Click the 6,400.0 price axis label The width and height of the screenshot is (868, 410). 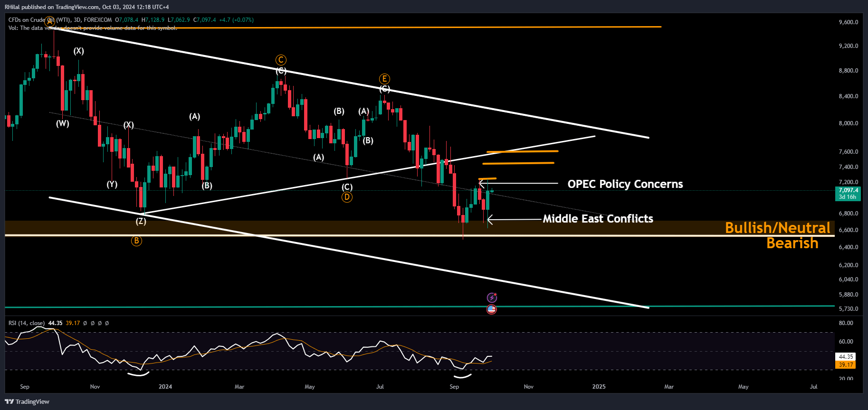[849, 247]
